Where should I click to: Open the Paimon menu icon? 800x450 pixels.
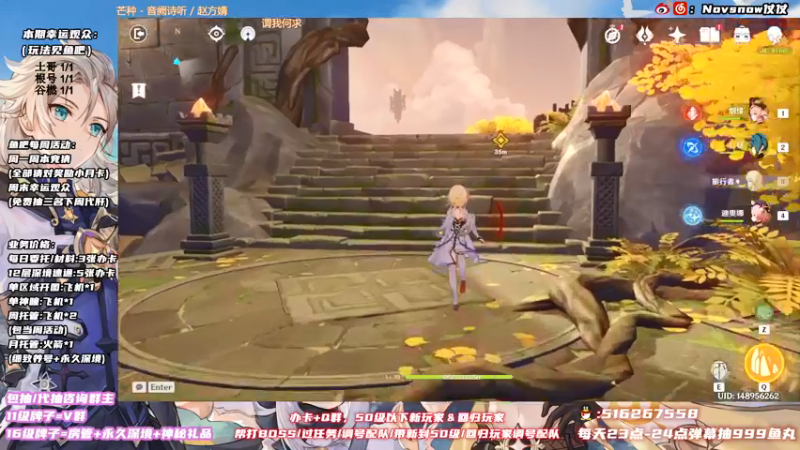point(774,35)
